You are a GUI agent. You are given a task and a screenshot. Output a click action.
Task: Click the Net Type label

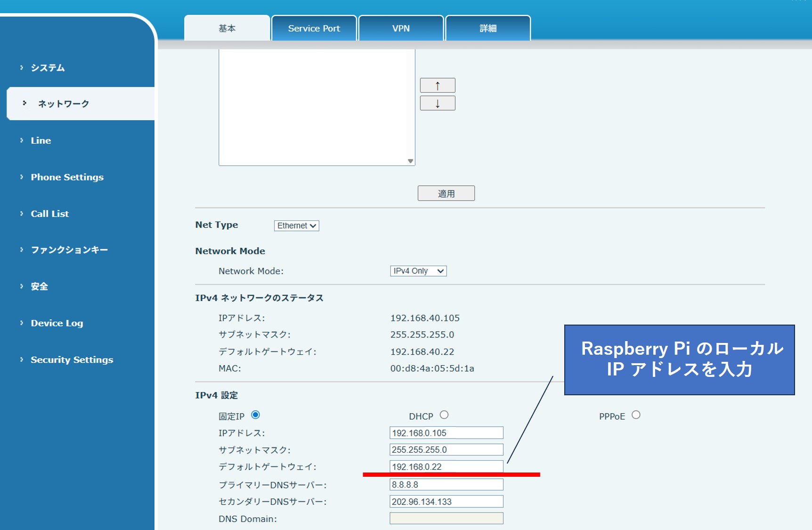tap(217, 225)
